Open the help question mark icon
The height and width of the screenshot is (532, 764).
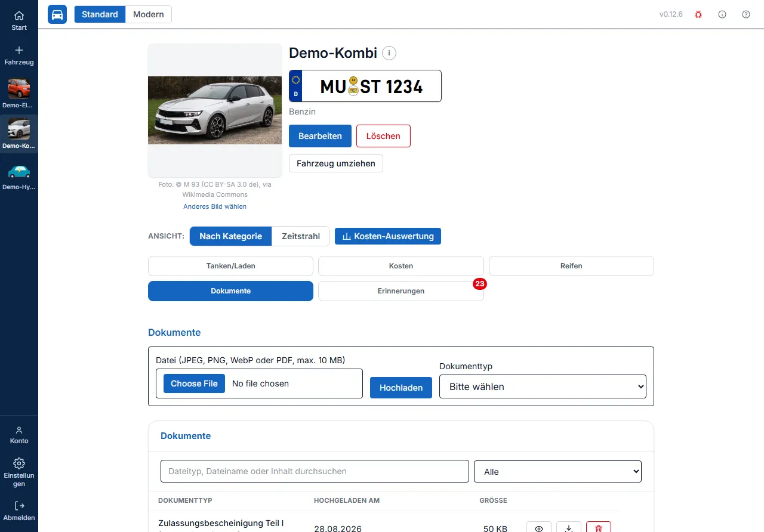point(746,14)
